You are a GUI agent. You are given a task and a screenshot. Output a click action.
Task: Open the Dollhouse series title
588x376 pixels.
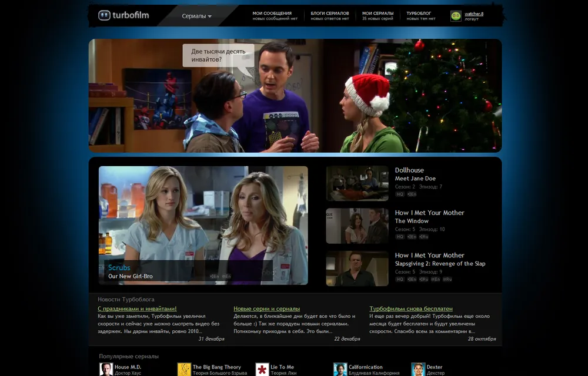409,170
